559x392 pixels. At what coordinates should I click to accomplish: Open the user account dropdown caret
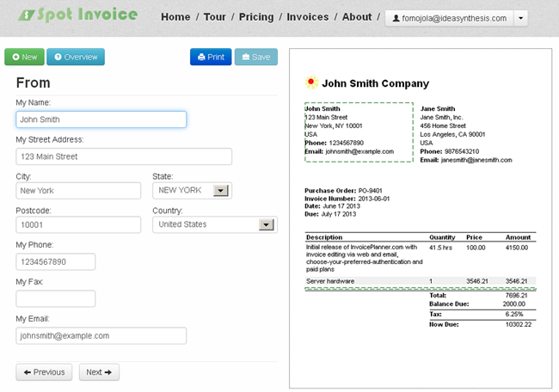point(520,17)
